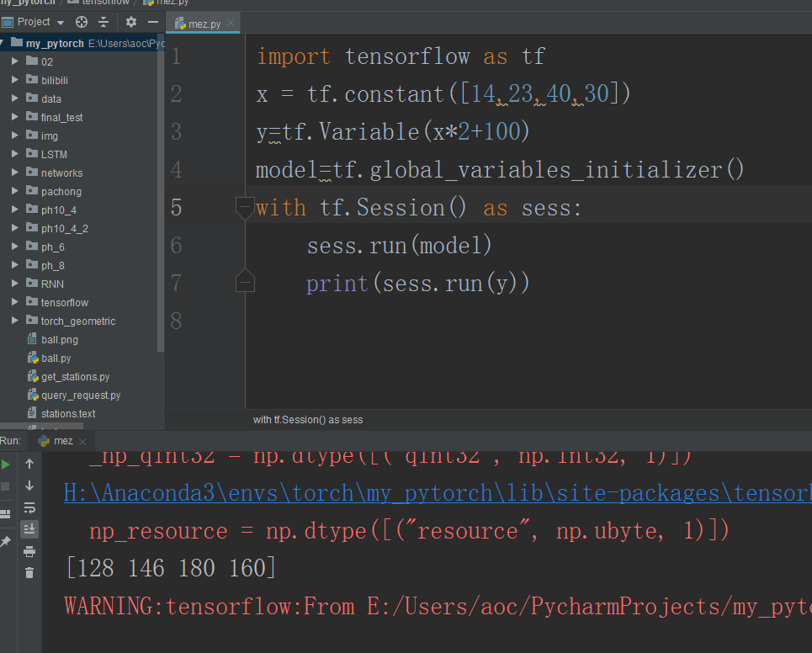Toggle Scroll to End in console
Viewport: 812px width, 653px height.
click(29, 528)
